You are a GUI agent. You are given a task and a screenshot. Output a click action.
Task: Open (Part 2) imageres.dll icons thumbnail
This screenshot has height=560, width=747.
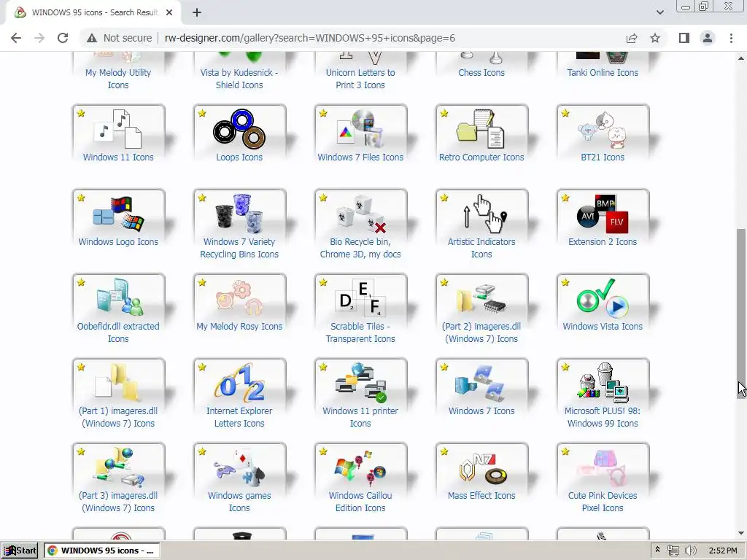(481, 297)
